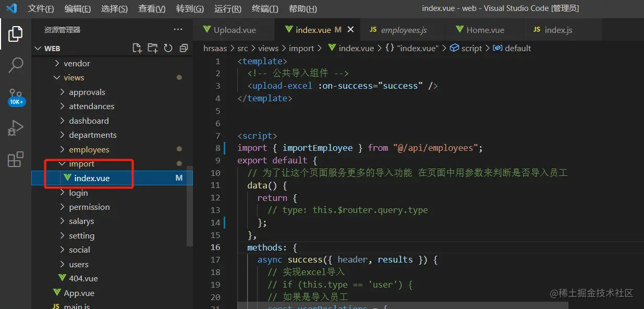Open the Extensions view icon
644x309 pixels.
(15, 159)
